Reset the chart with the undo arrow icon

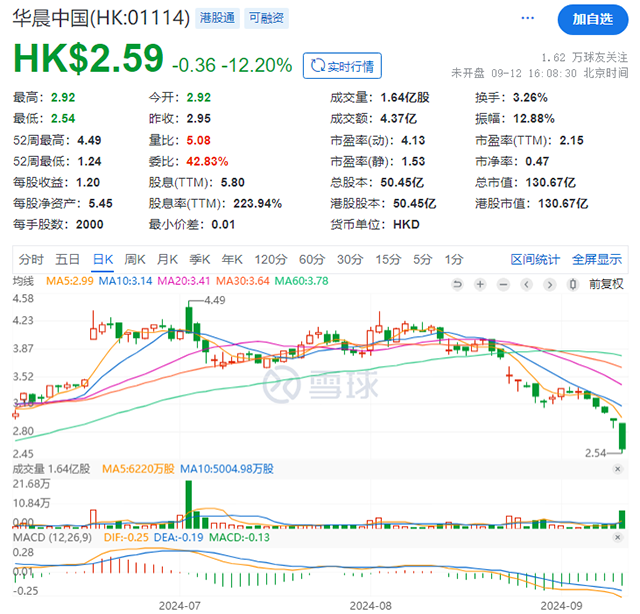457,284
